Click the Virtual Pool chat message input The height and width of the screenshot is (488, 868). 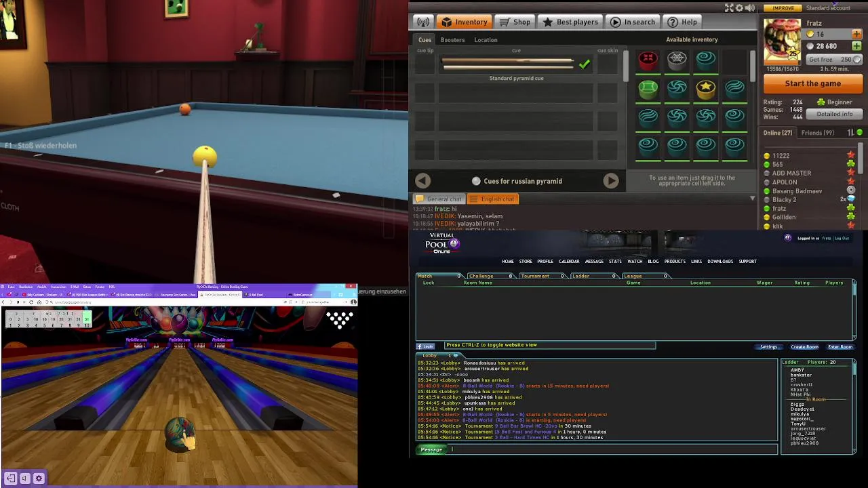(x=612, y=449)
